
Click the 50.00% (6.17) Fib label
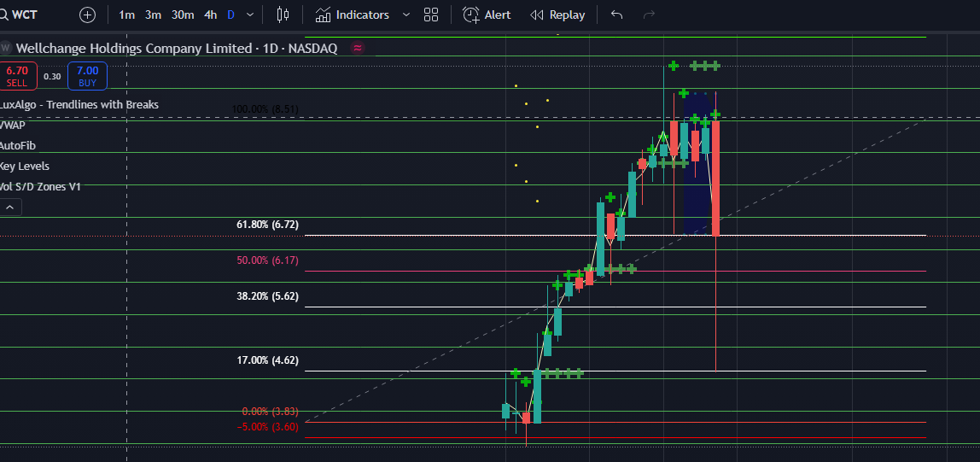[x=267, y=260]
